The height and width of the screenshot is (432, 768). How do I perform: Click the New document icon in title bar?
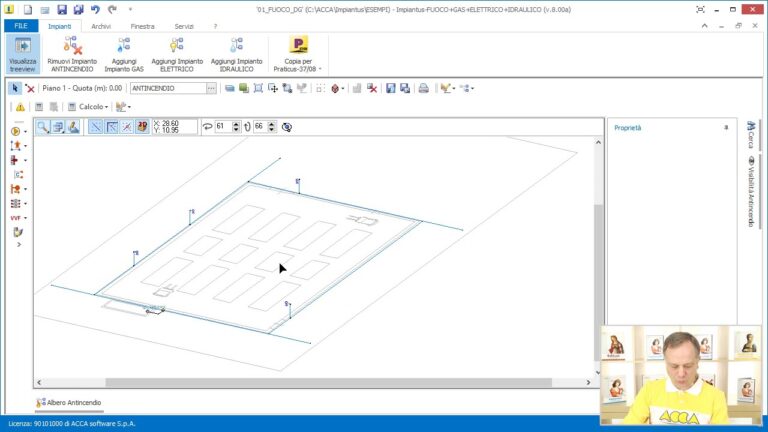(x=28, y=9)
